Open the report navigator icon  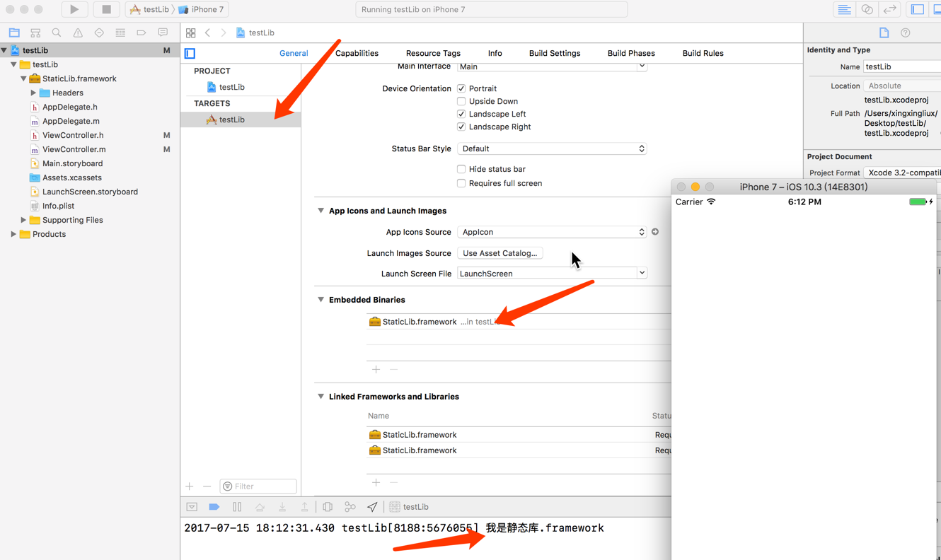click(163, 33)
